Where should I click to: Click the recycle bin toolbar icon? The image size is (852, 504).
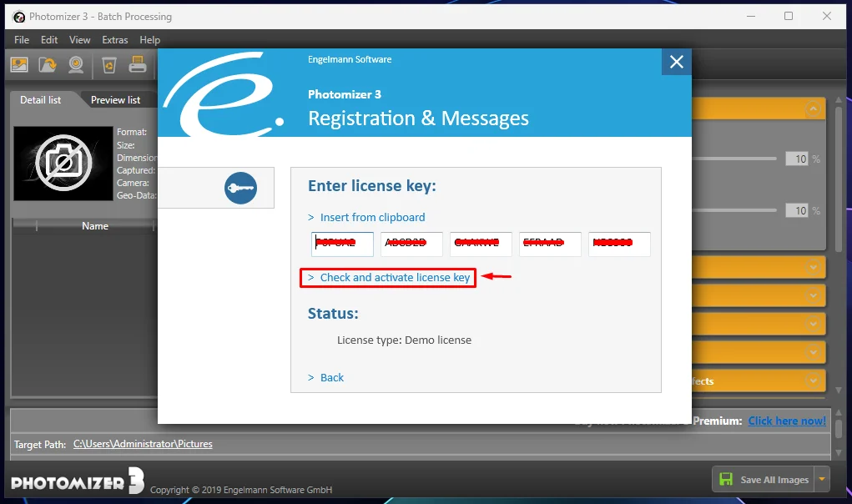(x=109, y=66)
